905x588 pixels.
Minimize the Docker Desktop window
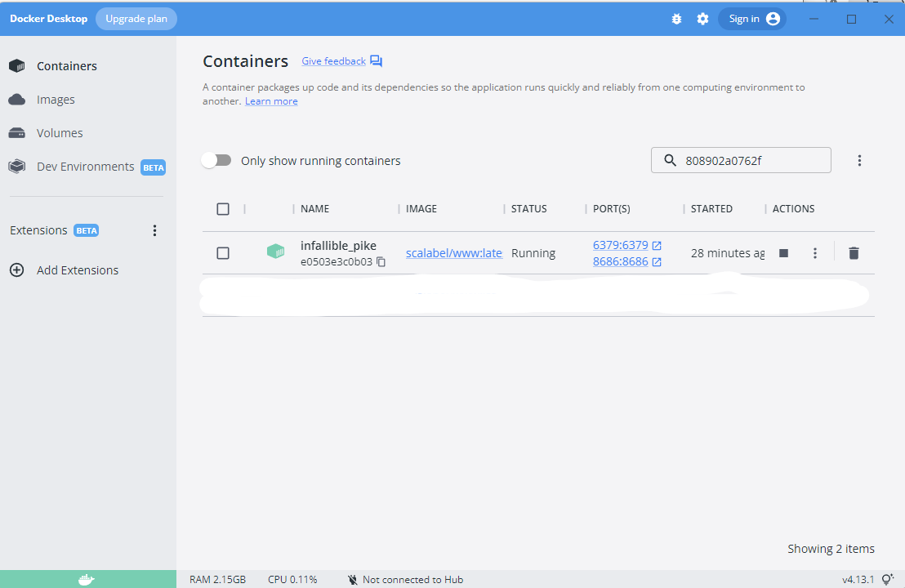point(814,19)
